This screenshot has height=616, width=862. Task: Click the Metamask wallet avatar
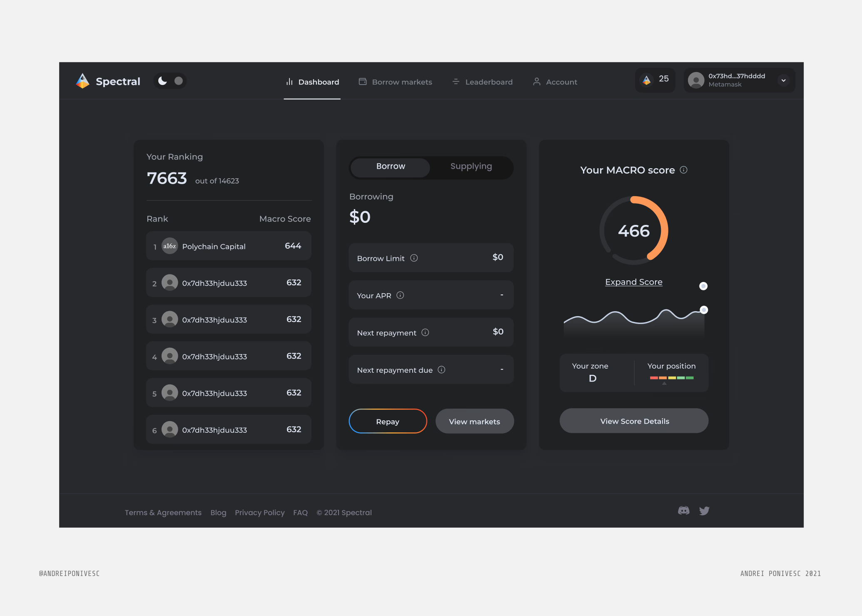pos(696,80)
